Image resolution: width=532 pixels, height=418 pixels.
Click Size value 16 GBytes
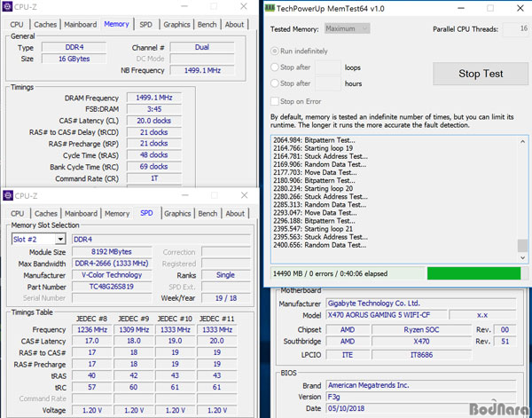point(74,59)
